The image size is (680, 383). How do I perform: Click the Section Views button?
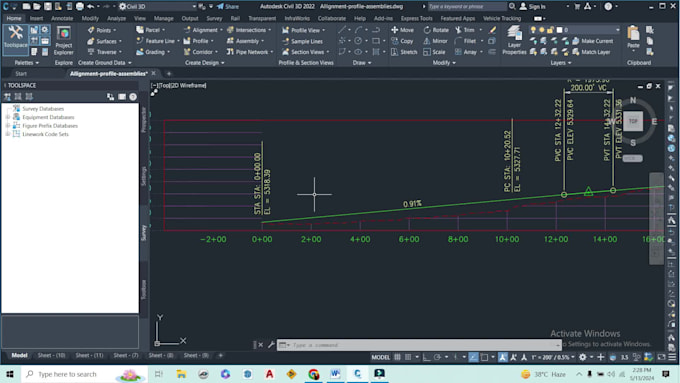pyautogui.click(x=306, y=52)
